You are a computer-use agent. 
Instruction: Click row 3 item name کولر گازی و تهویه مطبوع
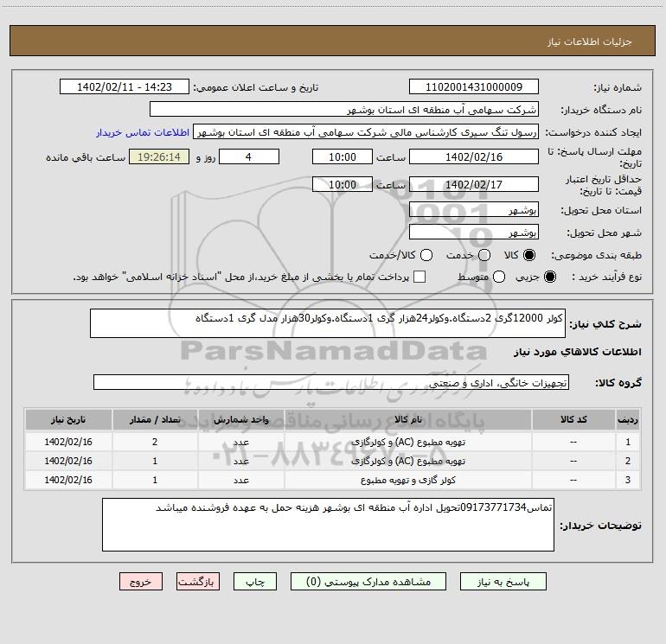click(407, 480)
